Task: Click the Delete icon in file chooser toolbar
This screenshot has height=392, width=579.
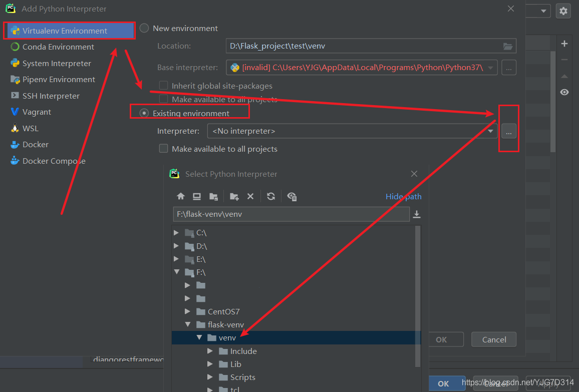Action: point(250,196)
